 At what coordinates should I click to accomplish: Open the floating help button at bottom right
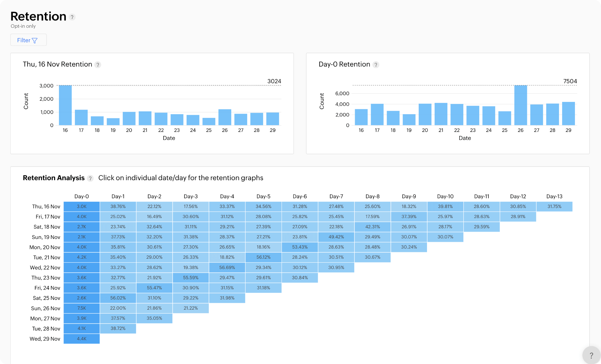[x=591, y=355]
